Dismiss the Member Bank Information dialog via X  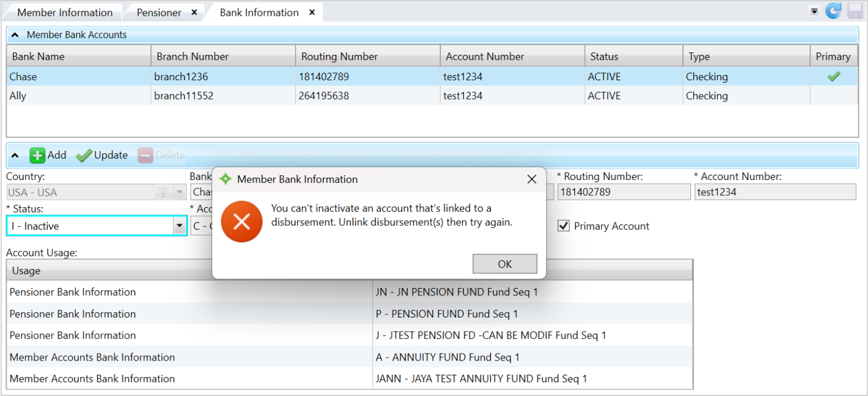tap(531, 179)
